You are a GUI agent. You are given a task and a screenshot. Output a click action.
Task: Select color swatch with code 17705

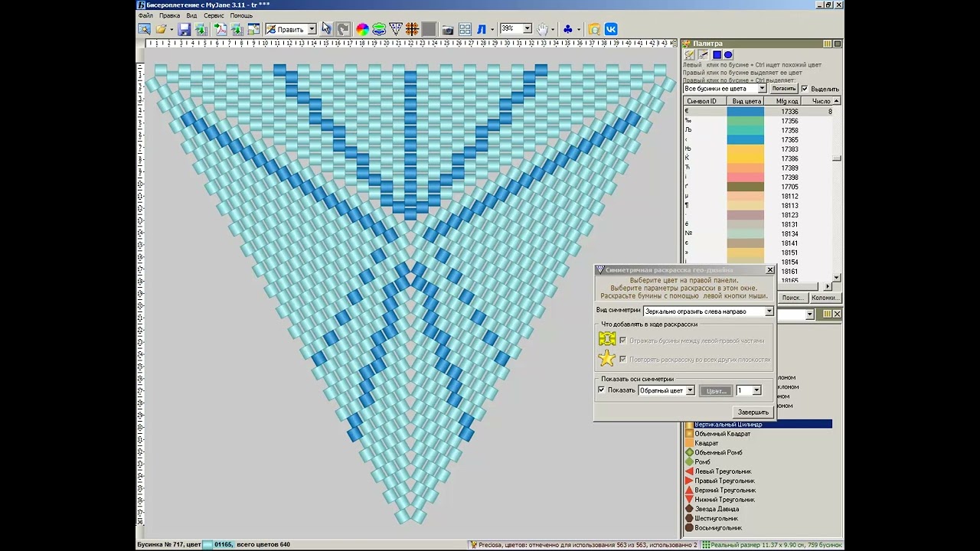pos(745,187)
